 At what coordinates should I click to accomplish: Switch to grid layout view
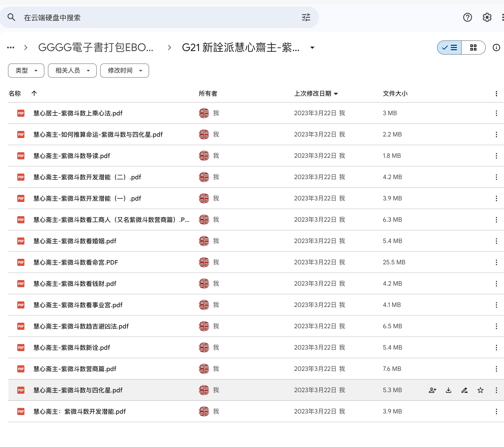pyautogui.click(x=473, y=48)
